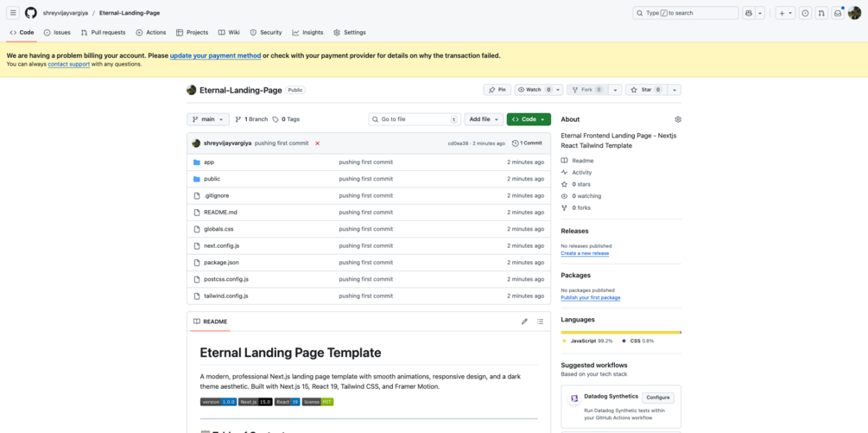Open the Wiki tab
The image size is (868, 433).
[229, 33]
